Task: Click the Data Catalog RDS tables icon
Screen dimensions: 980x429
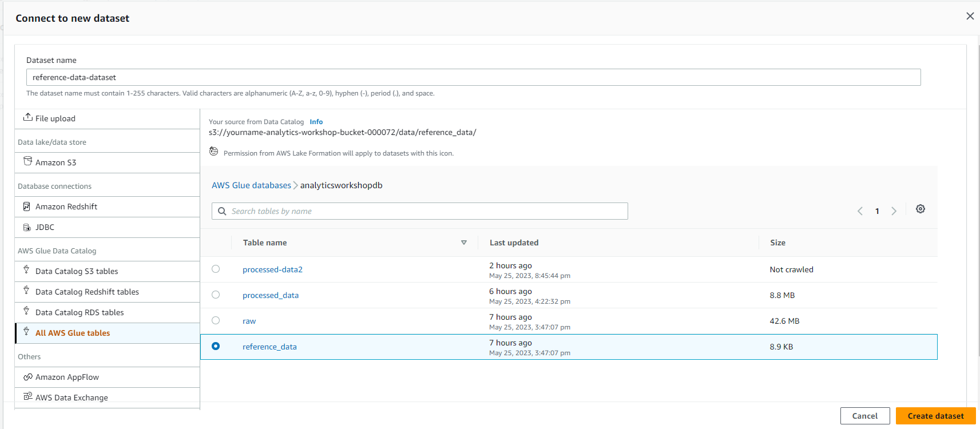Action: (26, 311)
